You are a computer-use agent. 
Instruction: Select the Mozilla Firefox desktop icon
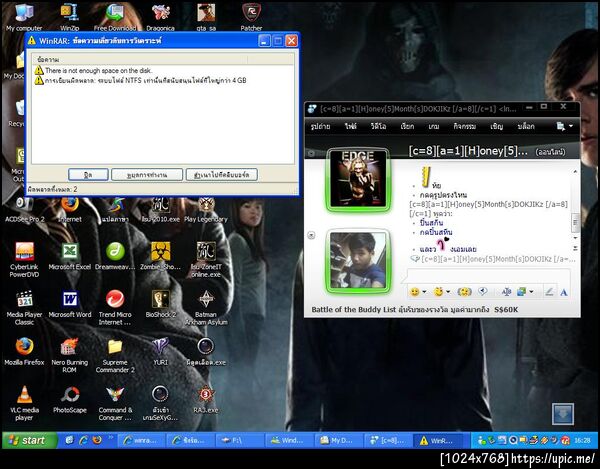(24, 351)
